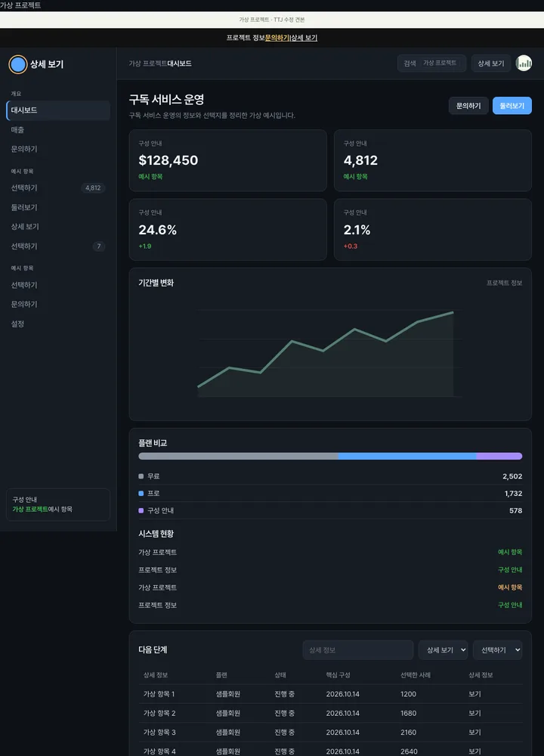The width and height of the screenshot is (544, 756).
Task: Click the value 2160 in the table
Action: 409,733
